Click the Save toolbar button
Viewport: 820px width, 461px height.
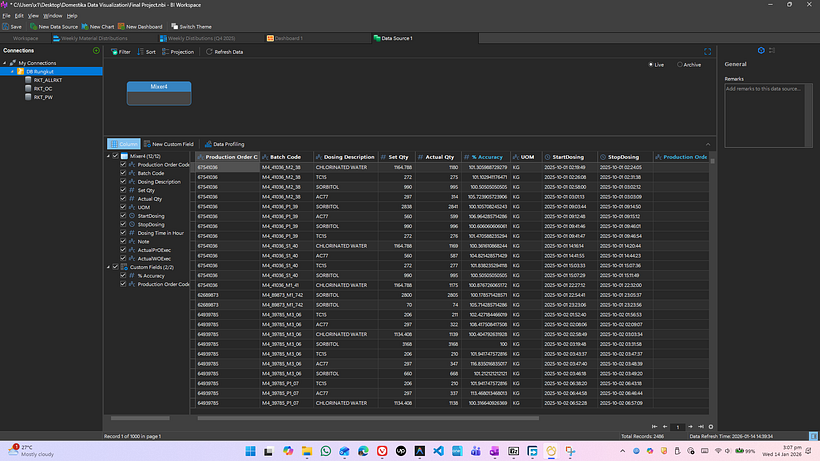pyautogui.click(x=12, y=27)
